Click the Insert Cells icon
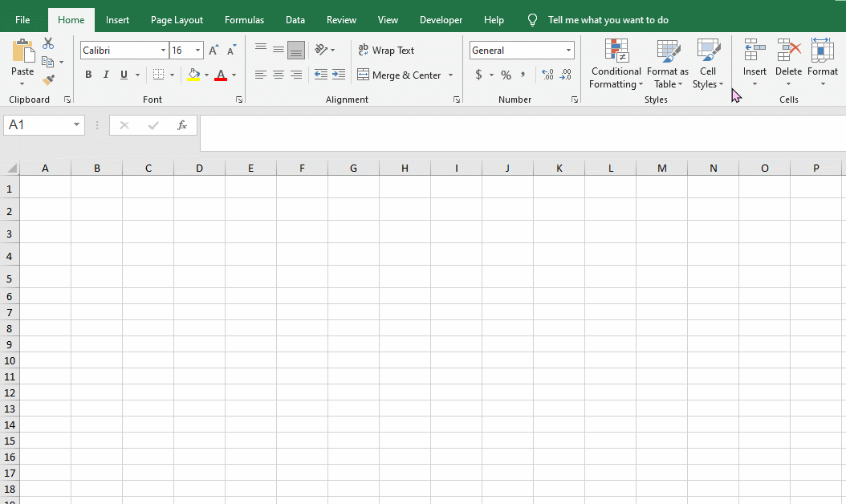 pos(754,60)
